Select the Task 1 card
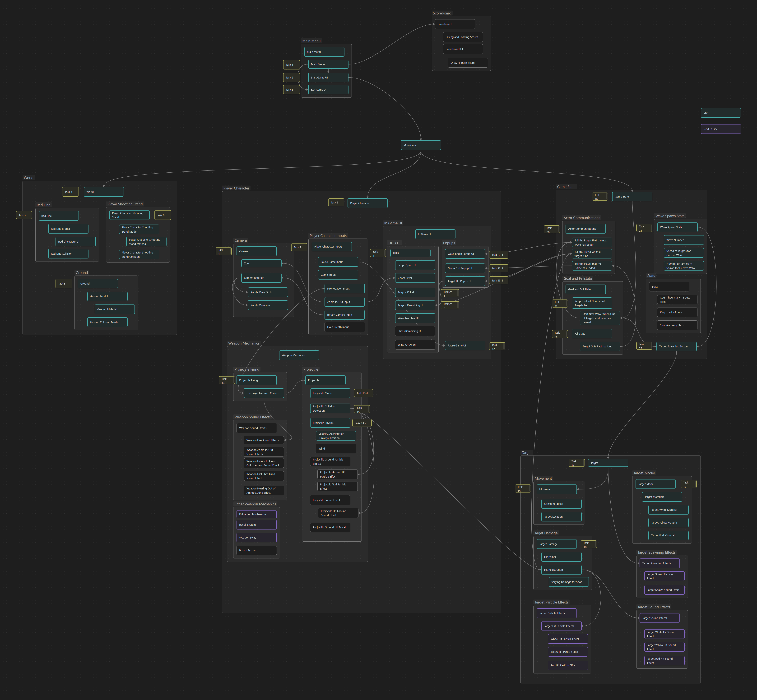The image size is (757, 700). (291, 65)
